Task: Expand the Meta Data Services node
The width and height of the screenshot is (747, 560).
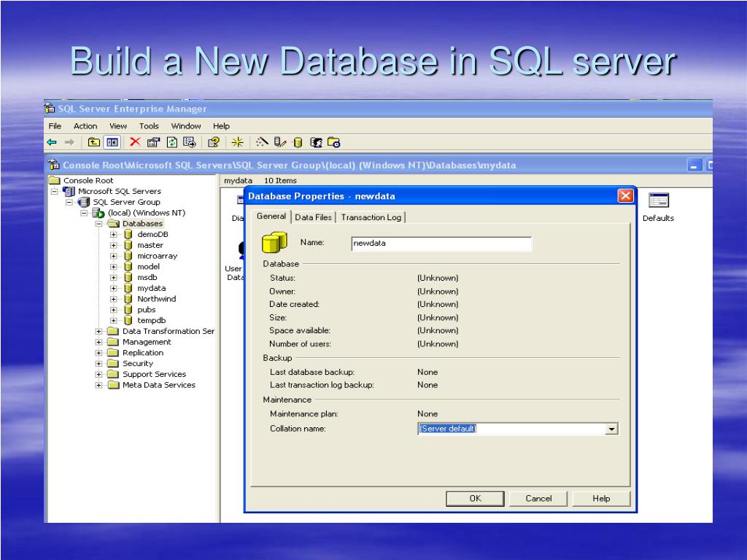Action: click(x=98, y=385)
